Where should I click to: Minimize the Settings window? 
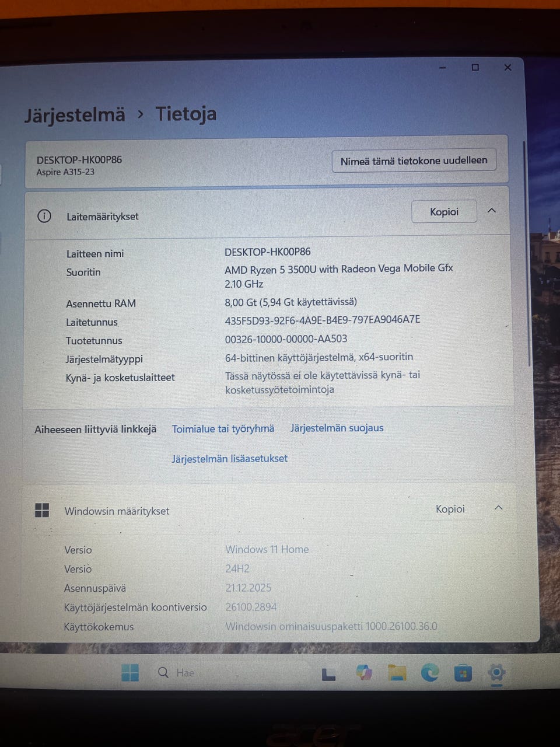pyautogui.click(x=442, y=68)
